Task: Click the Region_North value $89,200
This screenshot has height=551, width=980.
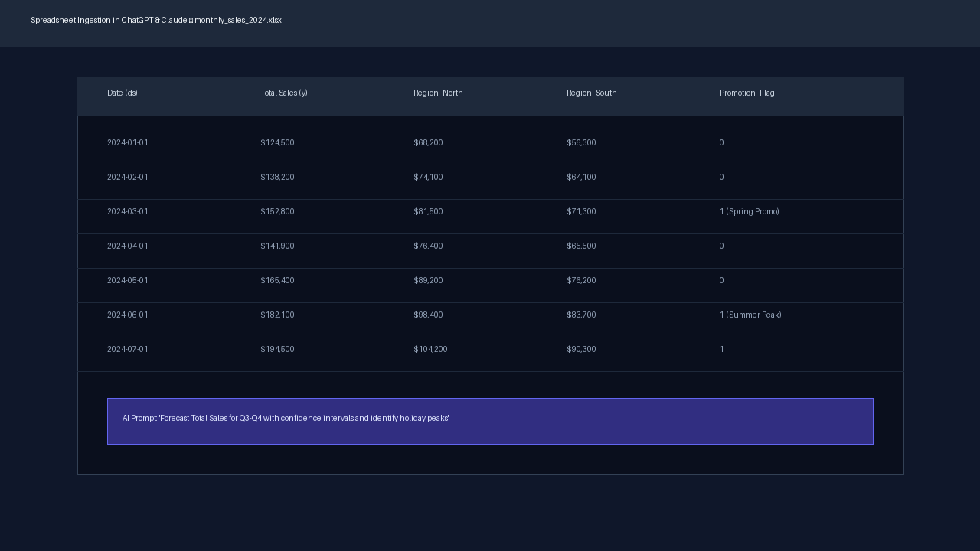Action: coord(428,280)
